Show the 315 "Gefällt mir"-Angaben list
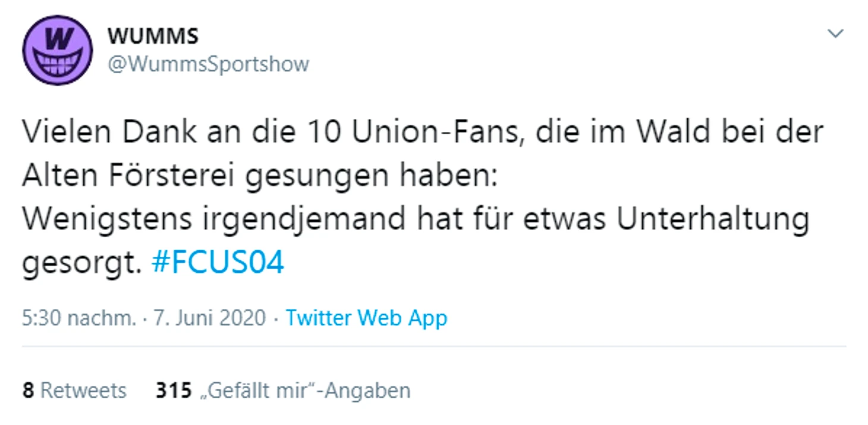 [x=283, y=391]
